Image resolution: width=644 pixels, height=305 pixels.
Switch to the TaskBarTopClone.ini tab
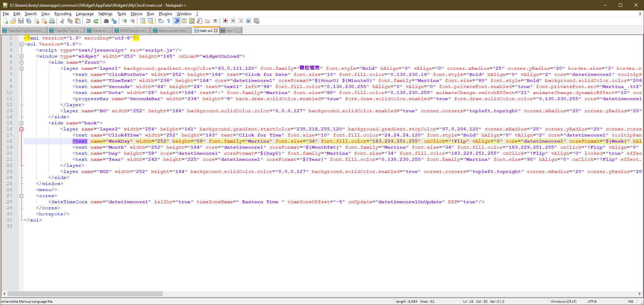(24, 31)
